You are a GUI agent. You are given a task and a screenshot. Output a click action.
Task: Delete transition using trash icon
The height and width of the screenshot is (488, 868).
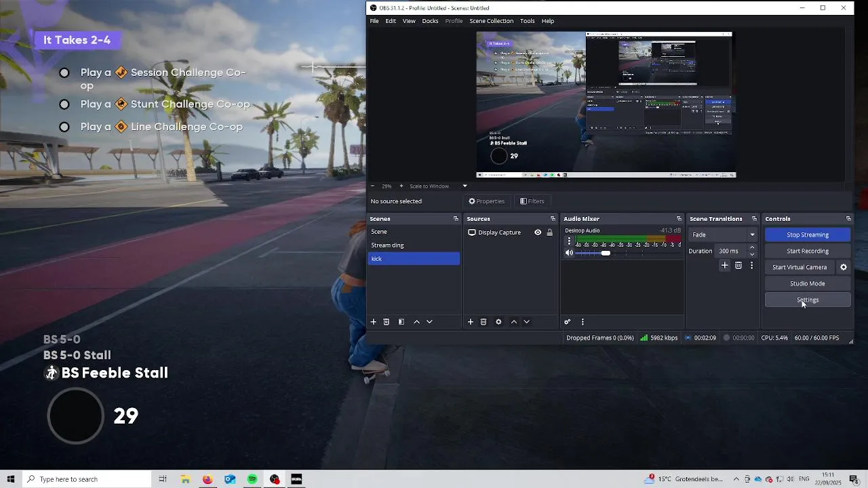(x=738, y=266)
